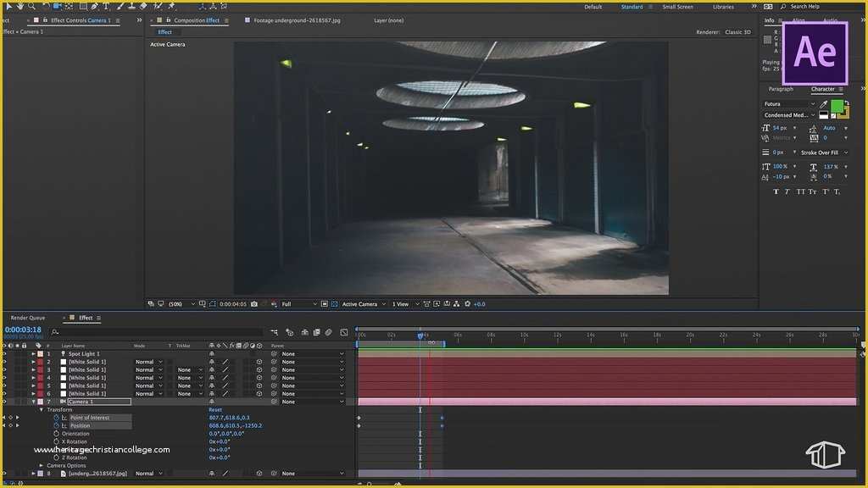Collapse the Camera 1 layer properties

[x=33, y=402]
